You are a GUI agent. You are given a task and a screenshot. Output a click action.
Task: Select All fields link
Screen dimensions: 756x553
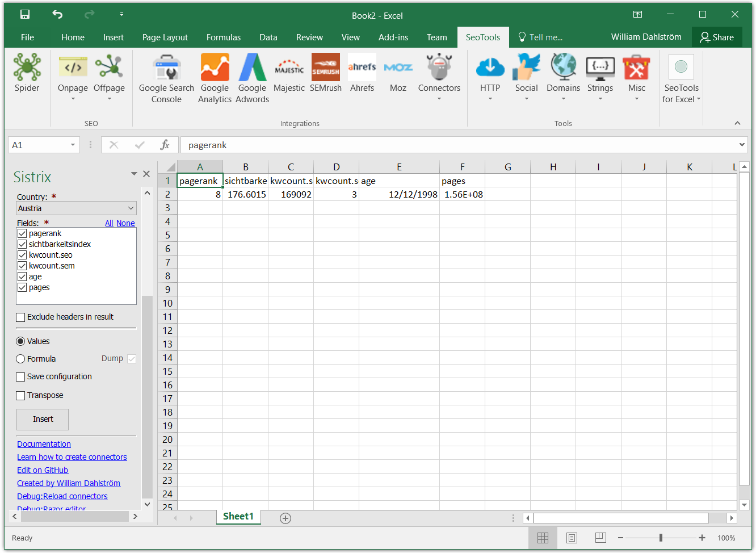pyautogui.click(x=109, y=223)
